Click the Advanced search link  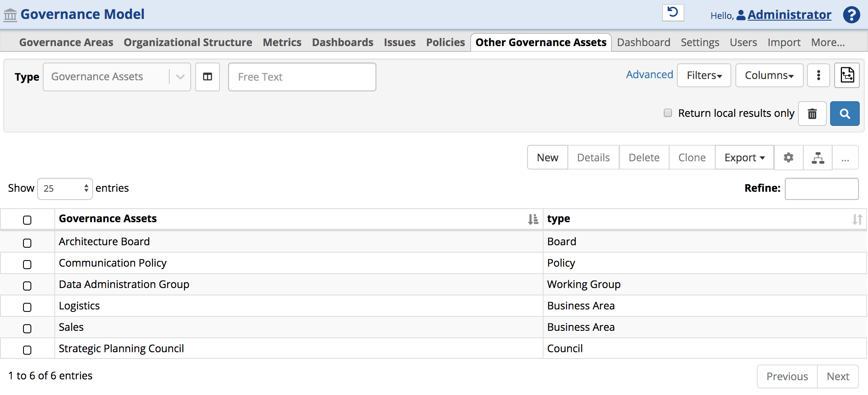649,74
